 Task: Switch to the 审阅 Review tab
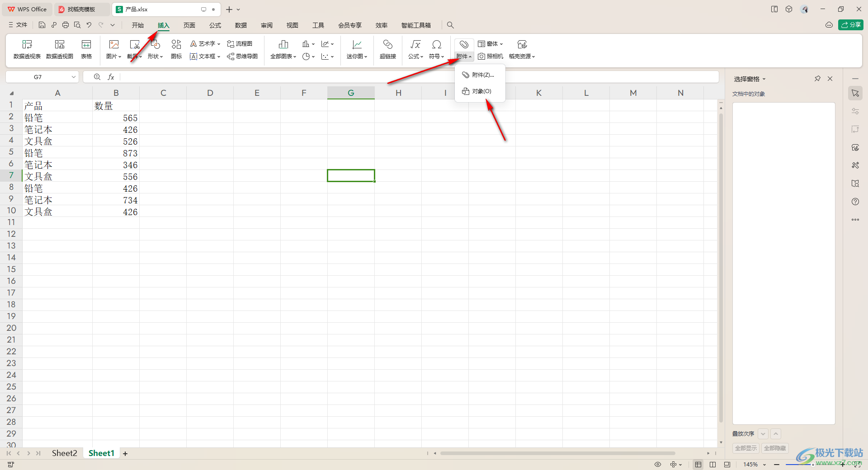(x=267, y=25)
